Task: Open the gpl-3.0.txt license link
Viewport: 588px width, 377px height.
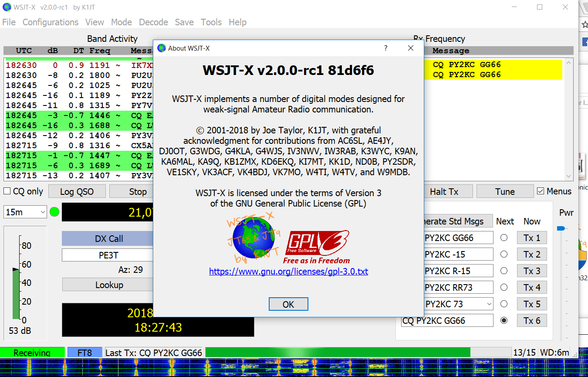Action: click(288, 272)
